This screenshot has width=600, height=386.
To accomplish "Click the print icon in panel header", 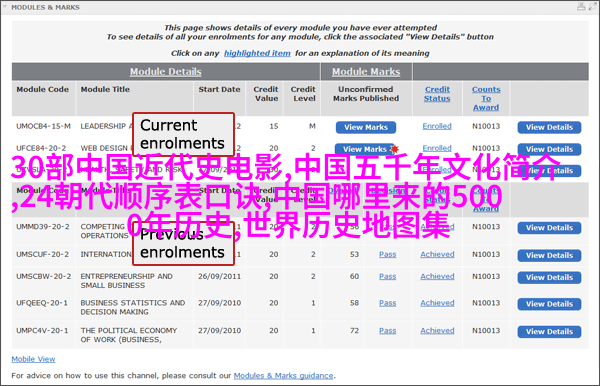I will point(581,7).
